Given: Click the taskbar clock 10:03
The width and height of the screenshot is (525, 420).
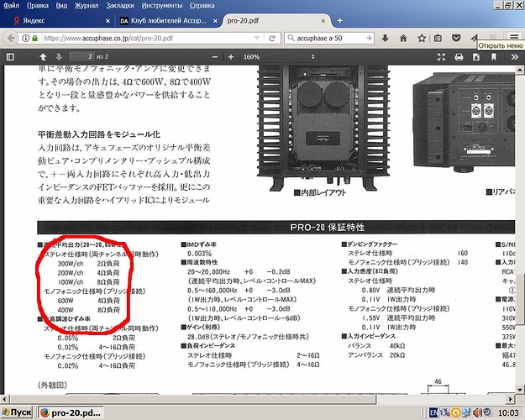Looking at the screenshot, I should (x=508, y=412).
